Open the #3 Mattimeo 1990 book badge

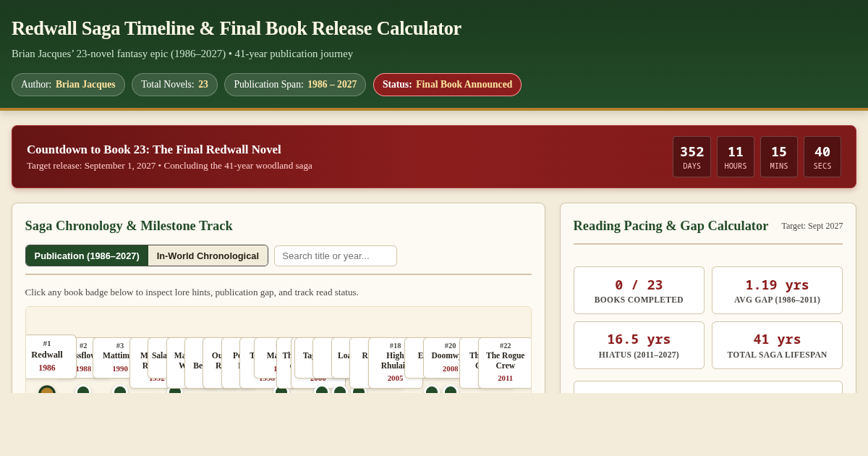[x=120, y=358]
